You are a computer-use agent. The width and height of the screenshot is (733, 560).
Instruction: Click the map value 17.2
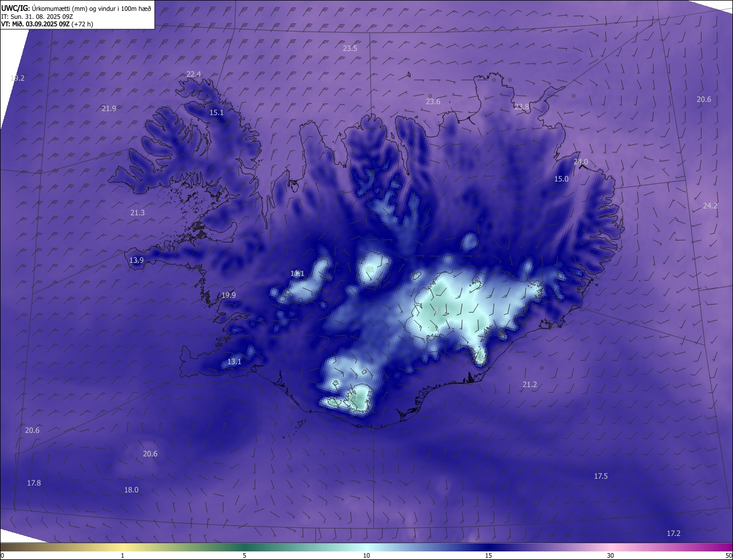click(673, 534)
